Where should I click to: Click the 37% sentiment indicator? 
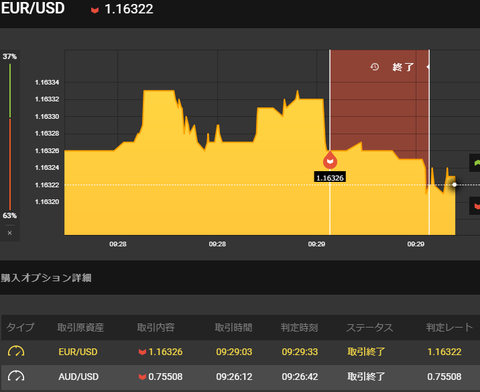[10, 56]
